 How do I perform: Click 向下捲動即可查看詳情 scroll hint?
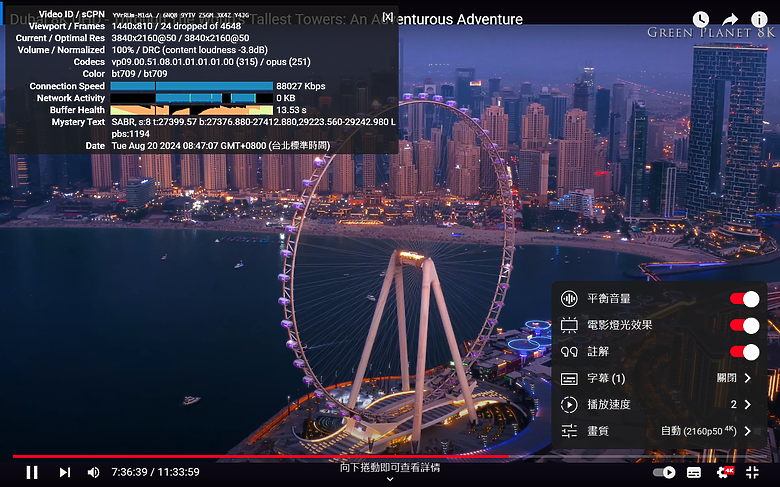390,468
